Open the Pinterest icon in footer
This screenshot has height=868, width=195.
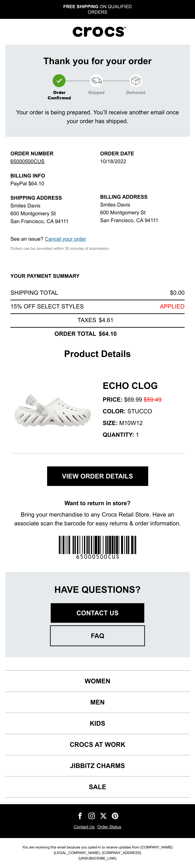pos(115,816)
